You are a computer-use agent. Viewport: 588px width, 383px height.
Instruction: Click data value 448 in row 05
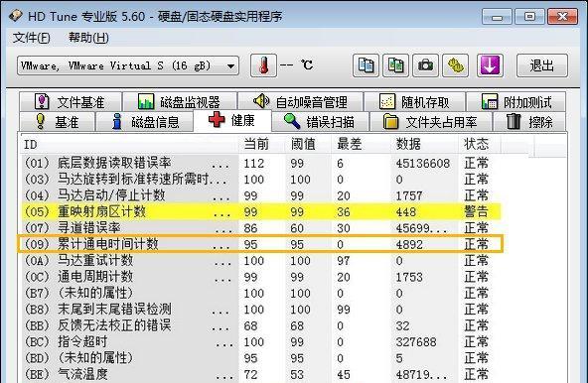pos(406,212)
